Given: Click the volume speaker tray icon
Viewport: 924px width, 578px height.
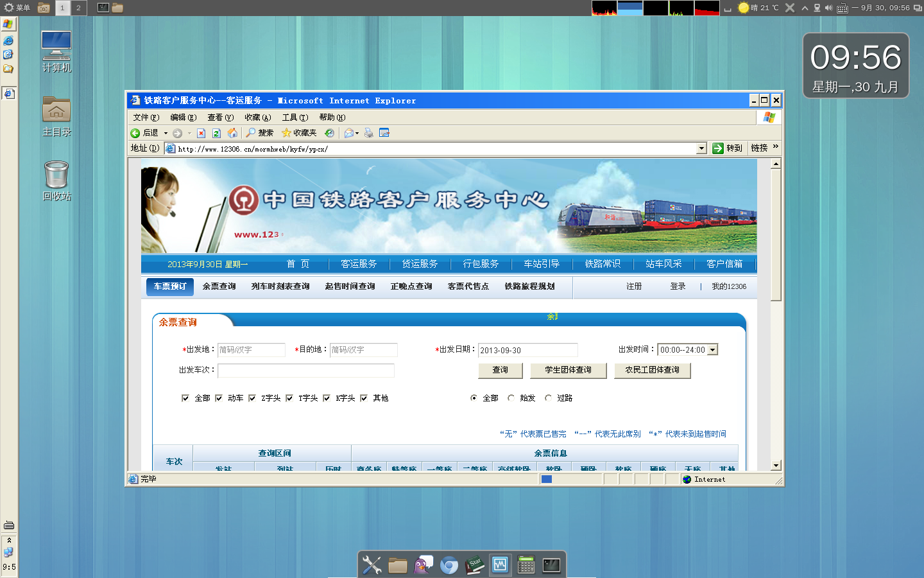Looking at the screenshot, I should [x=828, y=8].
